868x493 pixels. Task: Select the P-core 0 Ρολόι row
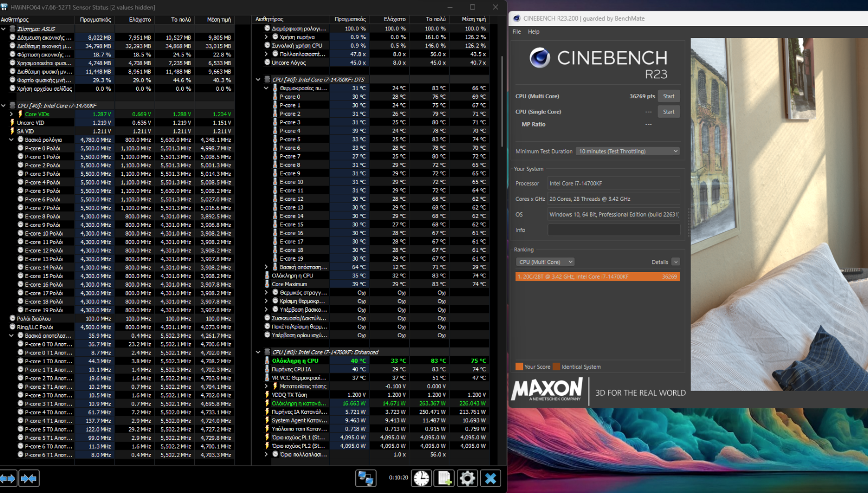pyautogui.click(x=117, y=148)
